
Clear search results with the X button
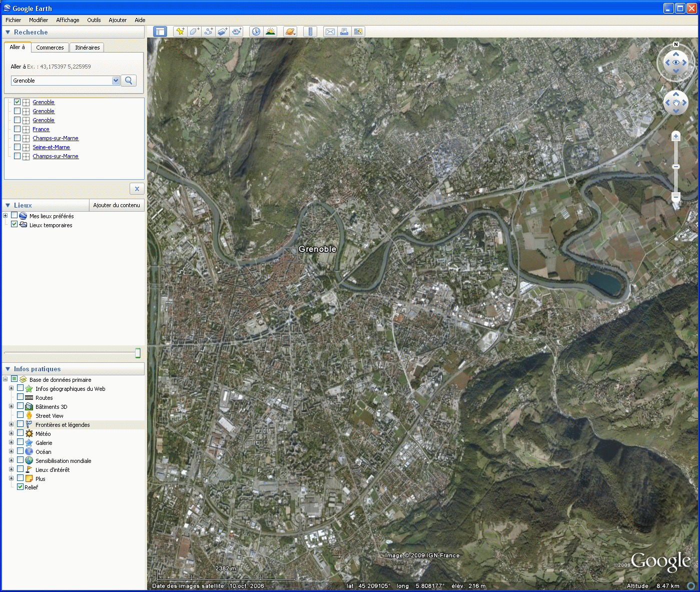point(137,189)
